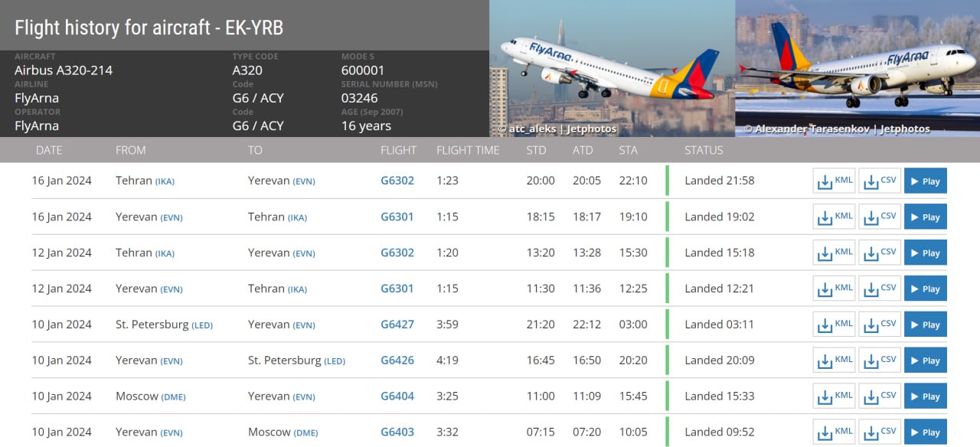The width and height of the screenshot is (980, 447).
Task: Open flight number G6426 link
Action: pos(397,360)
